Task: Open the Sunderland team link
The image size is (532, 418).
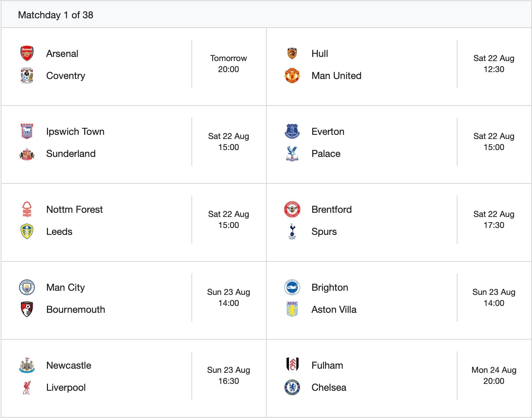Action: click(x=71, y=153)
